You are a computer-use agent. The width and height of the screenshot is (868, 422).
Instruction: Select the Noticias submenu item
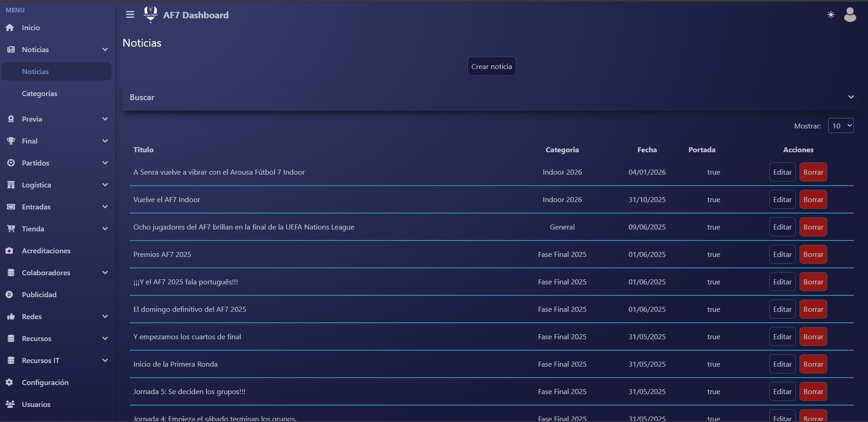point(57,71)
